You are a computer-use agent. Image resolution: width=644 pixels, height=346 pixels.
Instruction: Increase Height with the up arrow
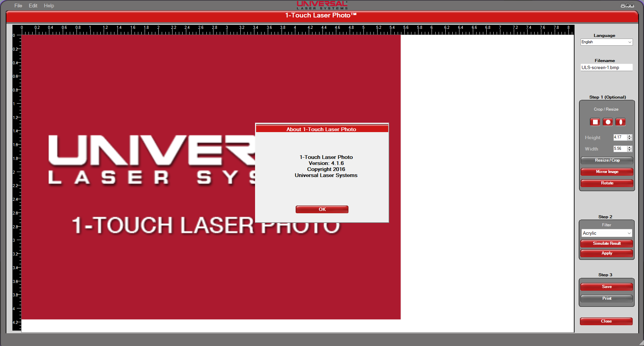(630, 136)
